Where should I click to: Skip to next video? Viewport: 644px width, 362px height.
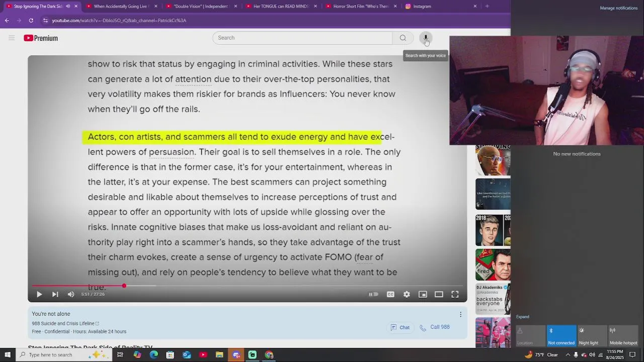coord(55,294)
